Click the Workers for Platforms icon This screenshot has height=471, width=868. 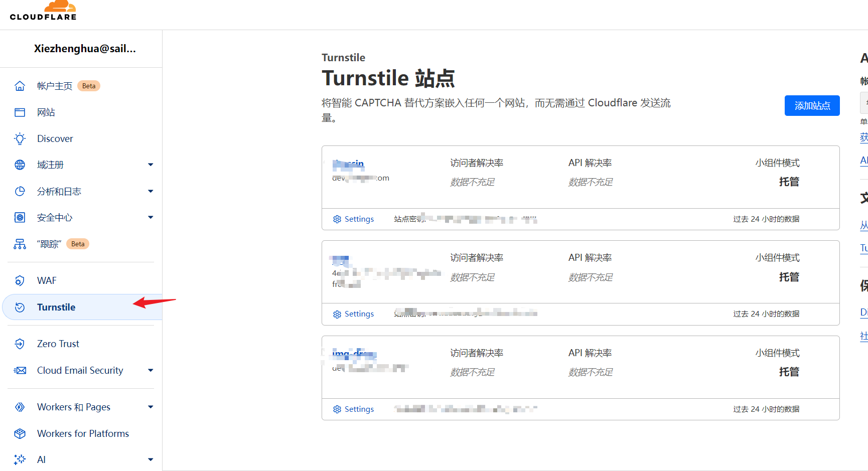[20, 433]
